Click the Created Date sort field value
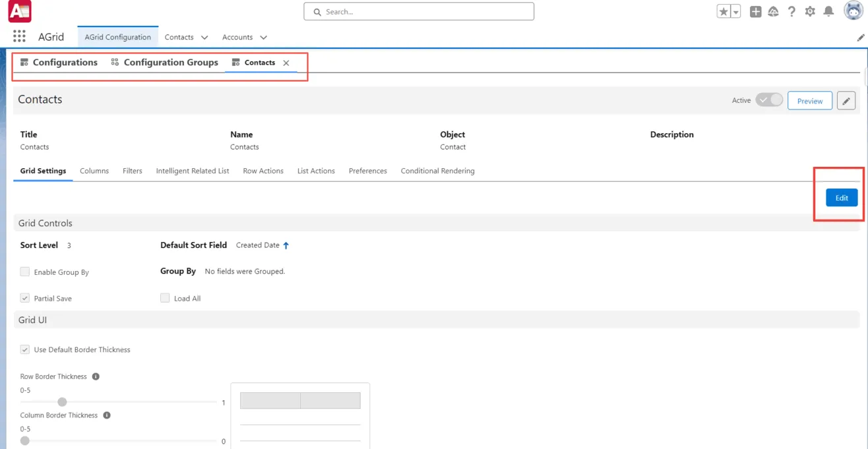The width and height of the screenshot is (868, 449). 258,245
